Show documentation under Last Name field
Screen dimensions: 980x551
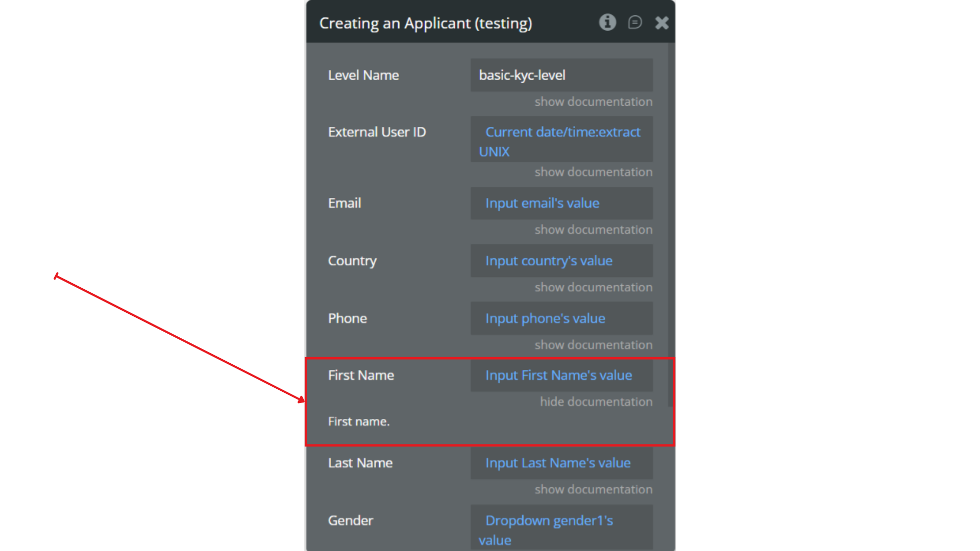click(593, 490)
